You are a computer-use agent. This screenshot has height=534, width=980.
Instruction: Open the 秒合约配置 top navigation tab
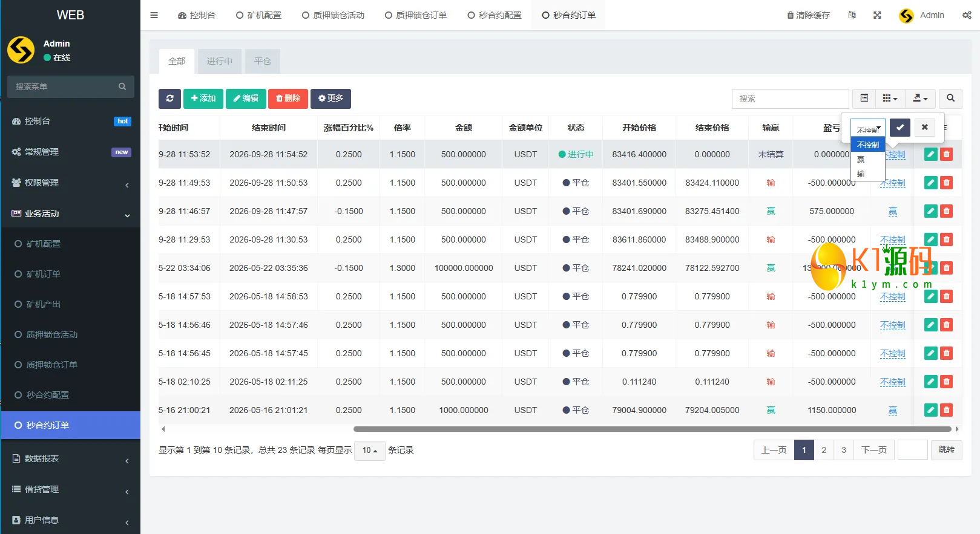495,15
